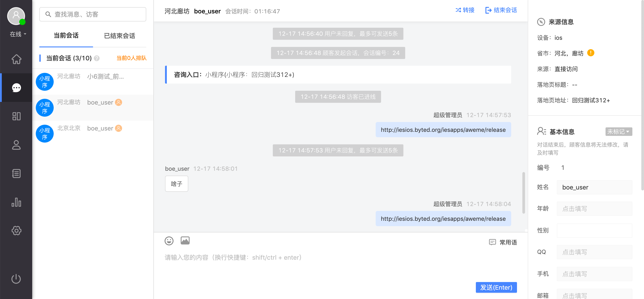Click the image upload icon
Image resolution: width=644 pixels, height=299 pixels.
185,240
